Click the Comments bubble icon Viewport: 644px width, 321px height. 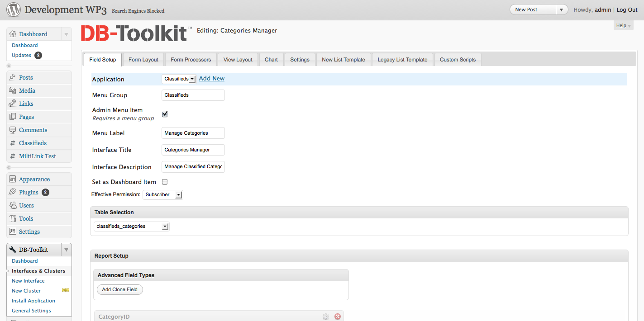tap(13, 130)
